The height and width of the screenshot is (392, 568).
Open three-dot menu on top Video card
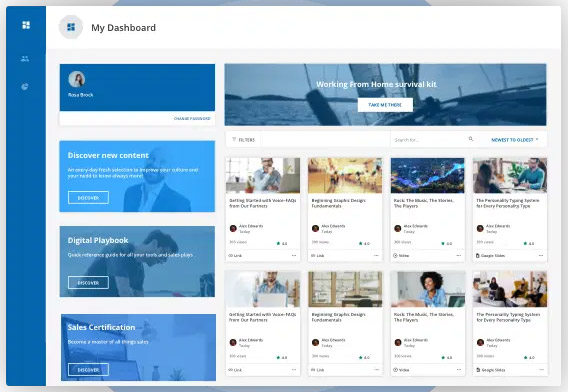click(x=459, y=255)
